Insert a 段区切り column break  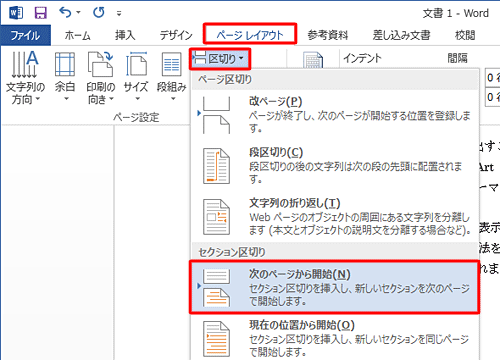pos(335,166)
